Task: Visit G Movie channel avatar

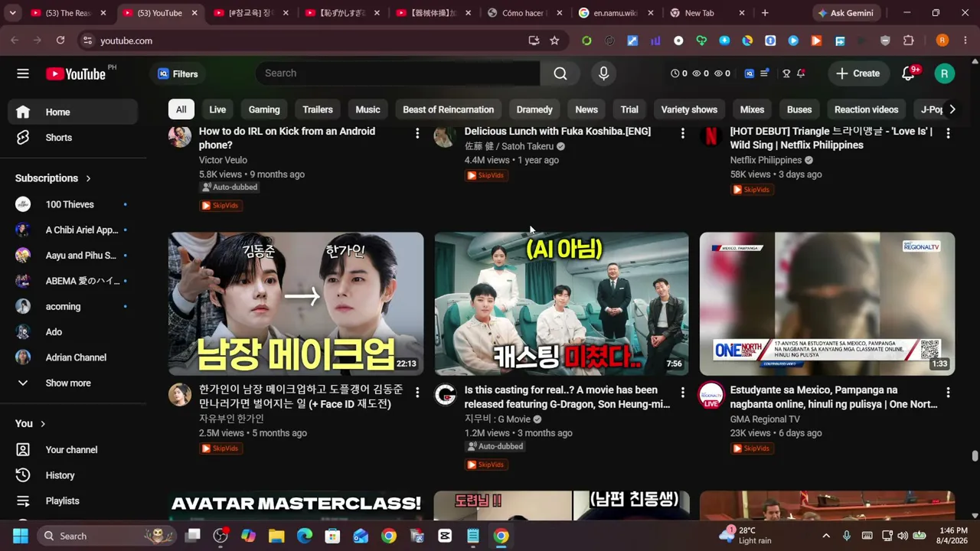Action: [x=445, y=395]
